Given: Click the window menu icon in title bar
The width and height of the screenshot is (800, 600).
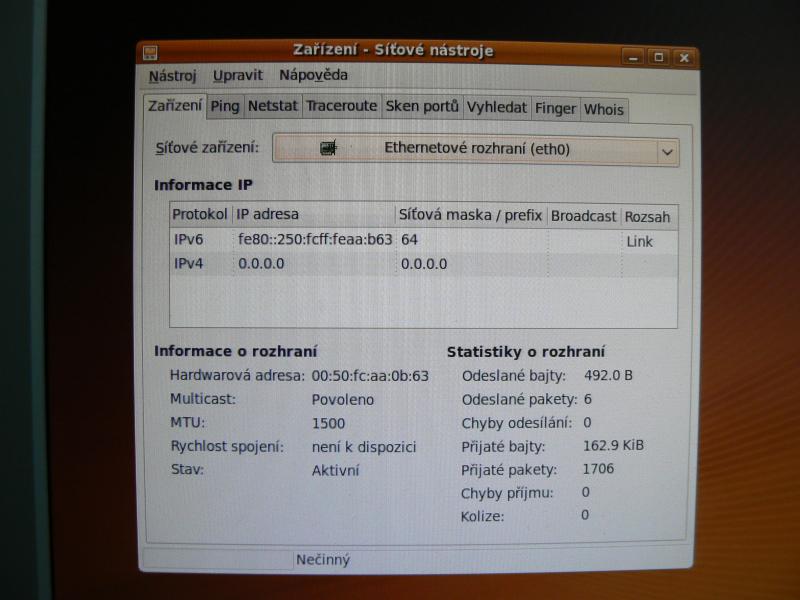Looking at the screenshot, I should pyautogui.click(x=151, y=52).
